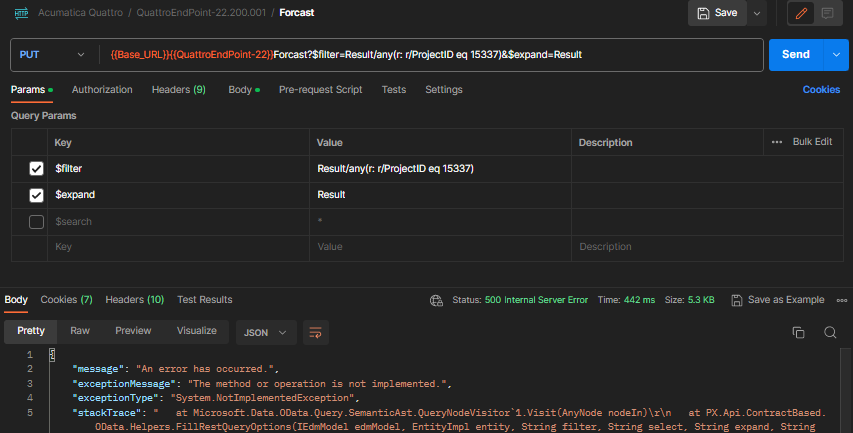Screen dimensions: 853x433
Task: Check the $search parameter checkbox
Action: 36,222
